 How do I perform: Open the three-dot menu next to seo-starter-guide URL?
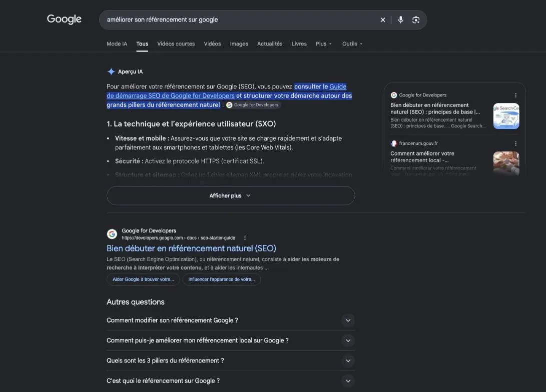245,238
